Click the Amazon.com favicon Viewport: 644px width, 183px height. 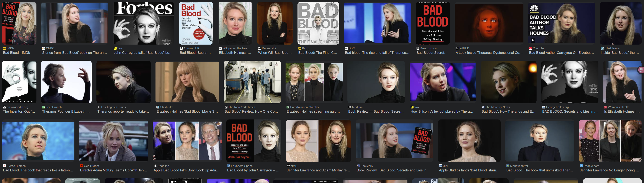[x=418, y=48]
